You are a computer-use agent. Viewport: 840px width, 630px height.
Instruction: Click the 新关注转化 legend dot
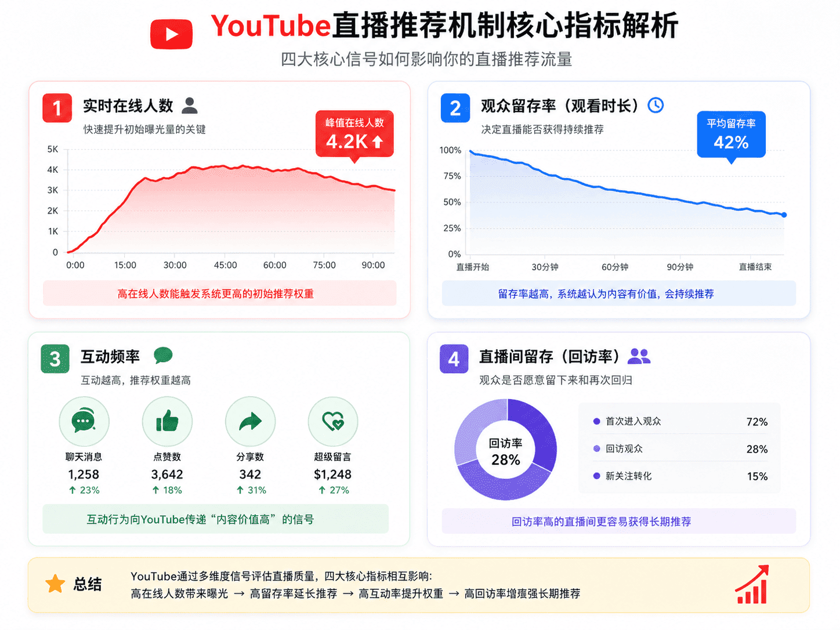point(596,476)
